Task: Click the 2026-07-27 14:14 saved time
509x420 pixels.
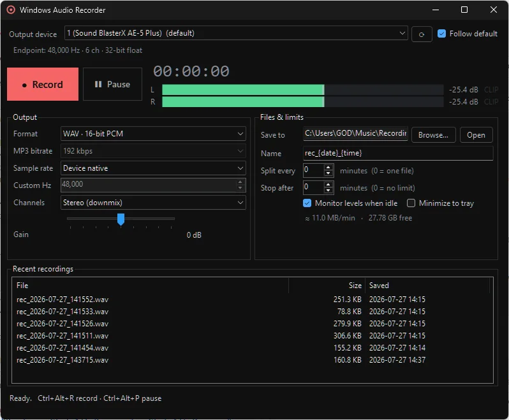Action: pos(397,348)
